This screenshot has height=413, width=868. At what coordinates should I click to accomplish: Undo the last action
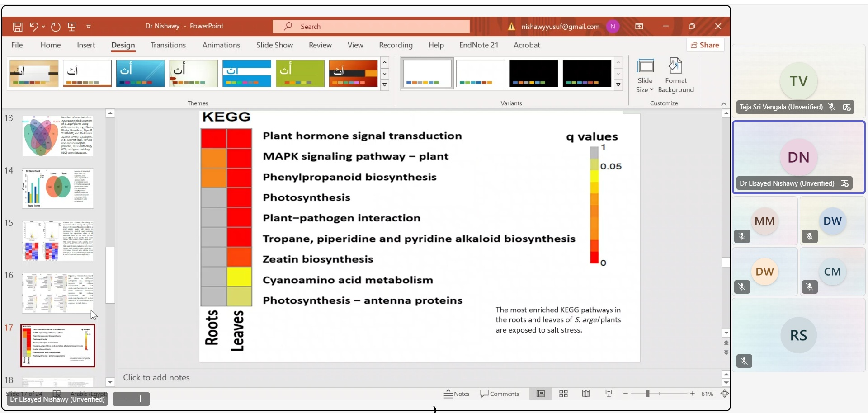click(33, 27)
